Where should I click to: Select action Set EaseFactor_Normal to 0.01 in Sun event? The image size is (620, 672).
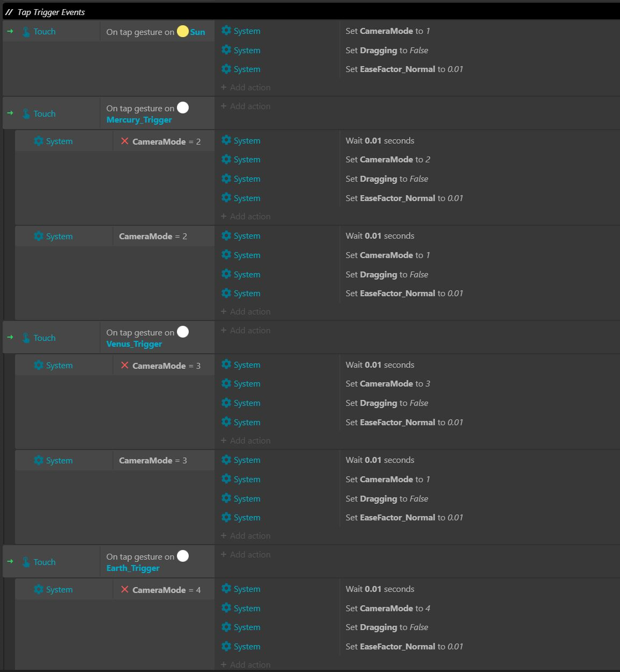tap(404, 69)
